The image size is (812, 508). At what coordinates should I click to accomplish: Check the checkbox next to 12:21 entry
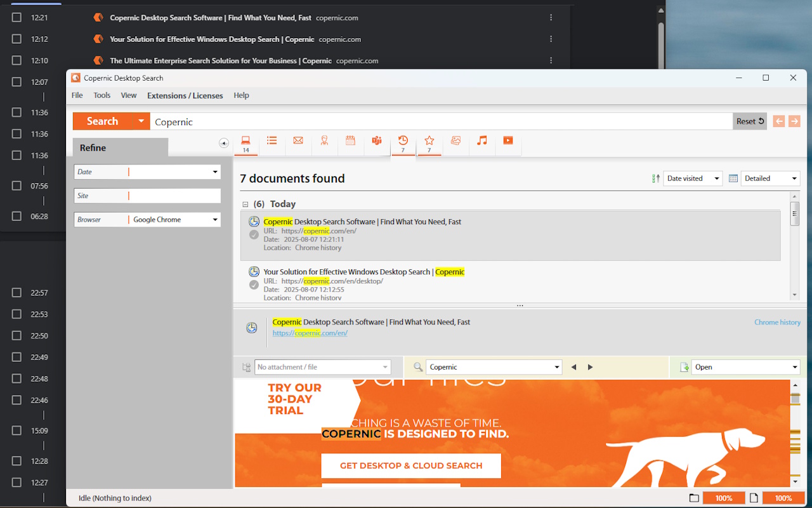(16, 17)
